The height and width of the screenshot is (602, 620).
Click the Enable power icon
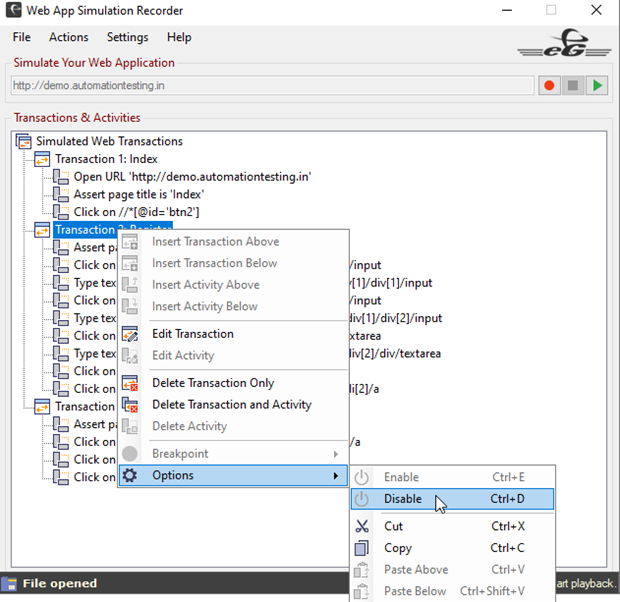[x=361, y=477]
